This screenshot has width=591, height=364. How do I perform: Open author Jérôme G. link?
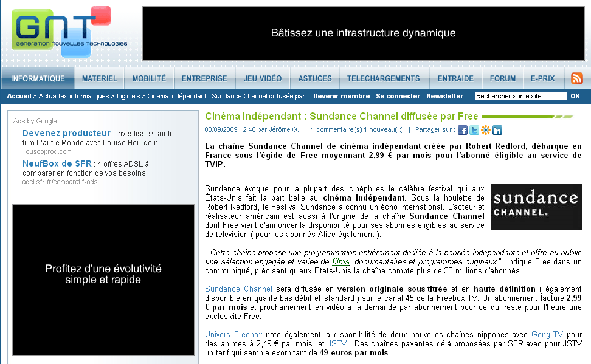click(x=284, y=129)
